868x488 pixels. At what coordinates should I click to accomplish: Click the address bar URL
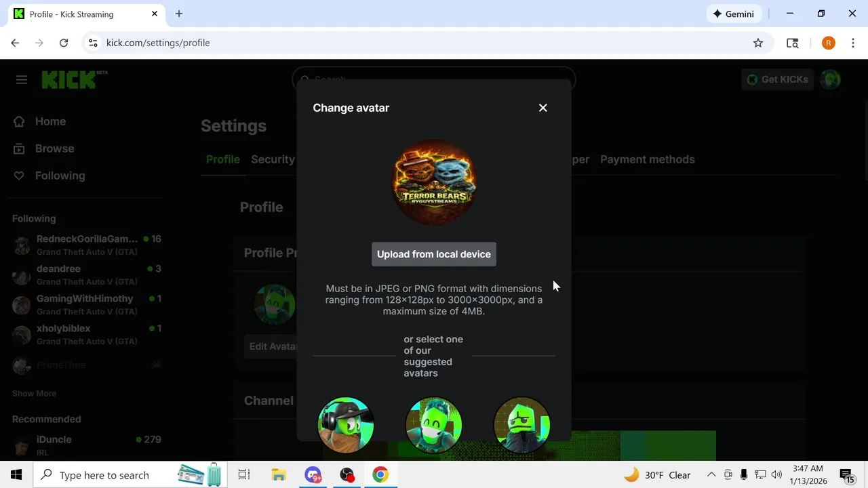158,43
